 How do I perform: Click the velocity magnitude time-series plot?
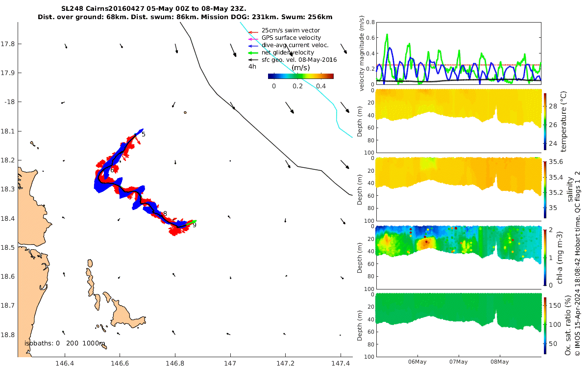click(x=458, y=53)
